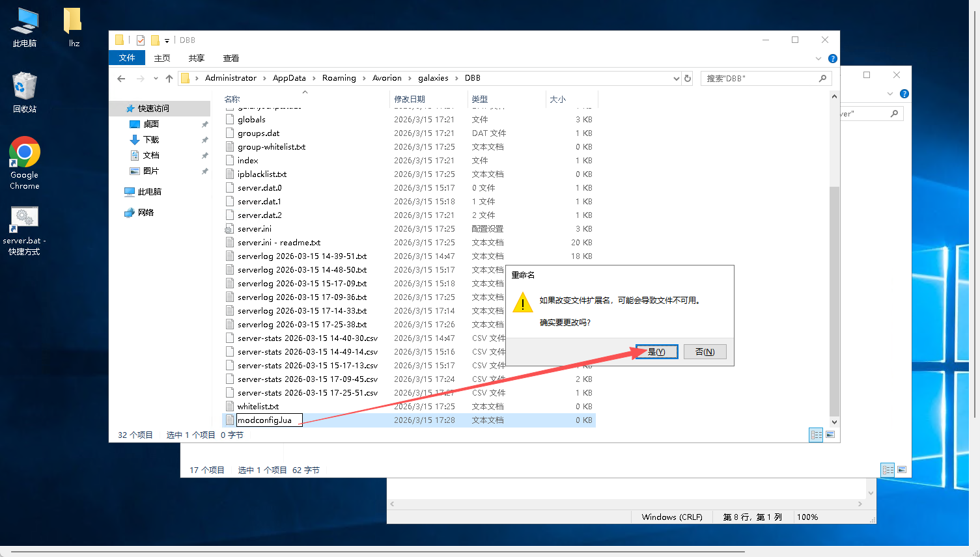Click the Back navigation arrow

(121, 79)
